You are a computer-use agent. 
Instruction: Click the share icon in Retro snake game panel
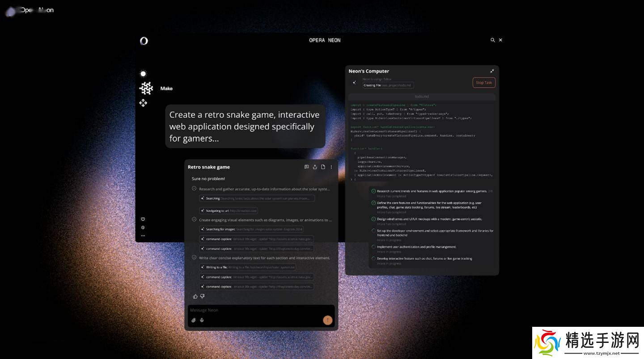point(315,167)
